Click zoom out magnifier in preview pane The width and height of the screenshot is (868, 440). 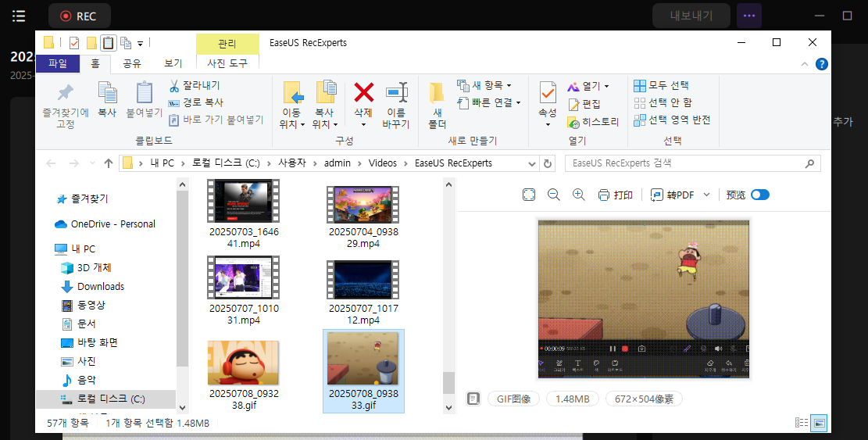(554, 195)
